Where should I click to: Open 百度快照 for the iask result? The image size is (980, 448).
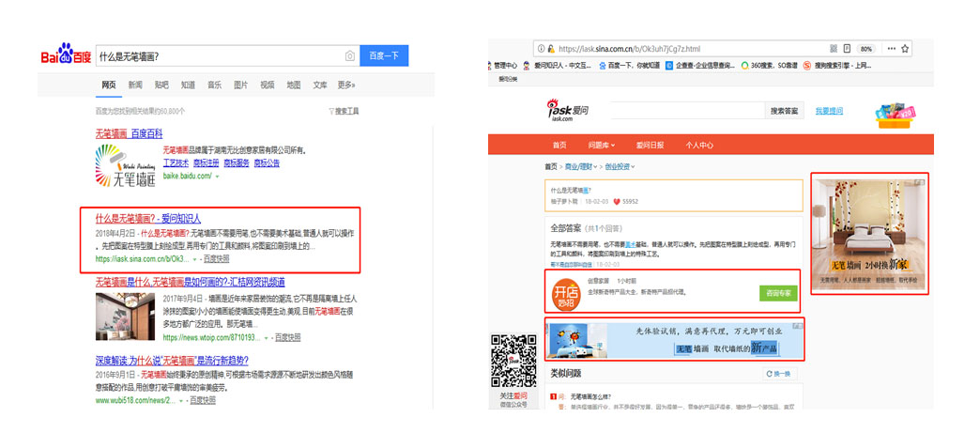pos(216,258)
